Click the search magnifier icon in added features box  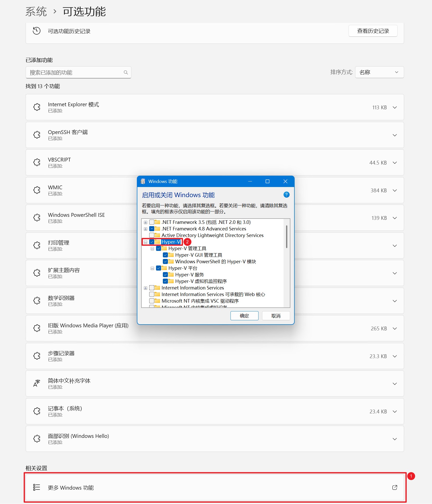[x=126, y=72]
